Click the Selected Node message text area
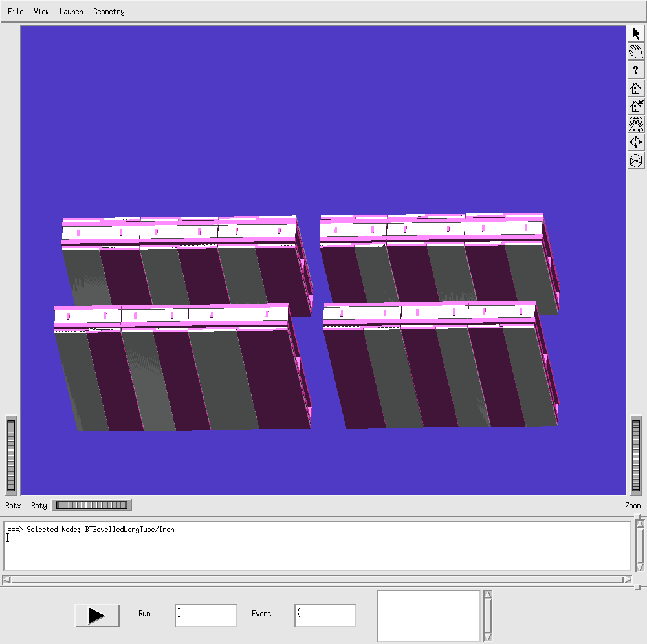 point(317,546)
